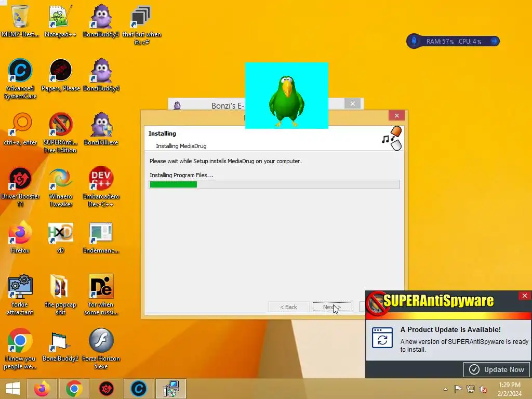Select the Driver Booster 11 desktop icon

tap(20, 187)
